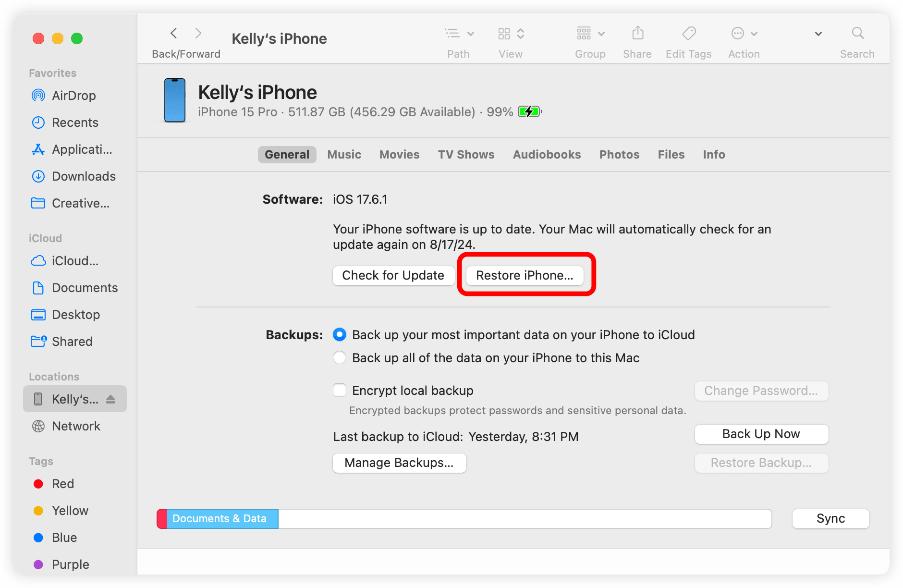Click the red storage bar segment
The image size is (903, 588).
pos(162,519)
